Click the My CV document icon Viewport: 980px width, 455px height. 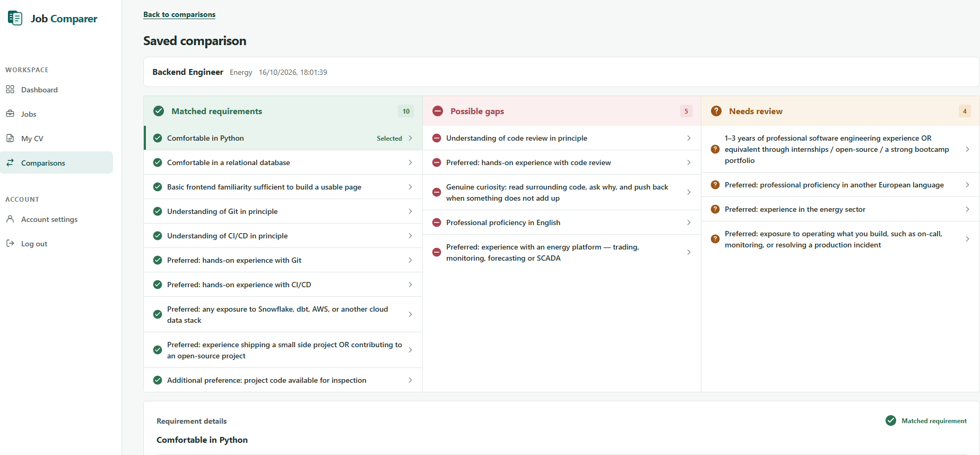(x=10, y=138)
